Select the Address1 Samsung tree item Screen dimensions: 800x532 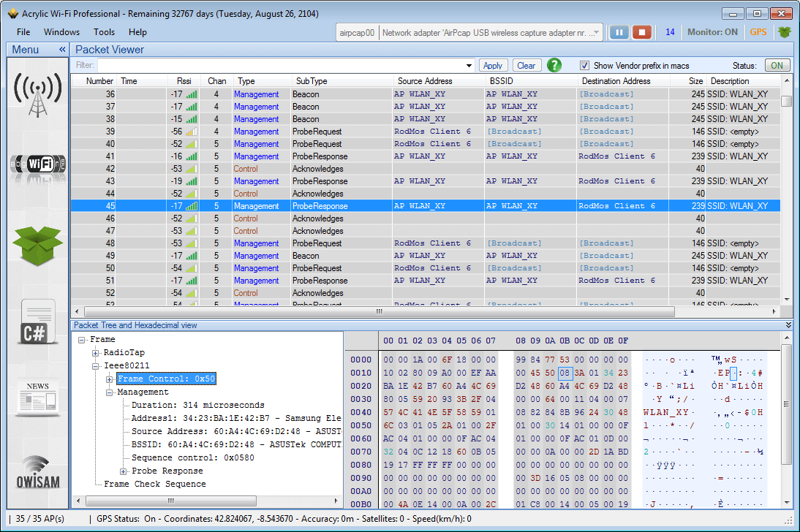click(236, 418)
